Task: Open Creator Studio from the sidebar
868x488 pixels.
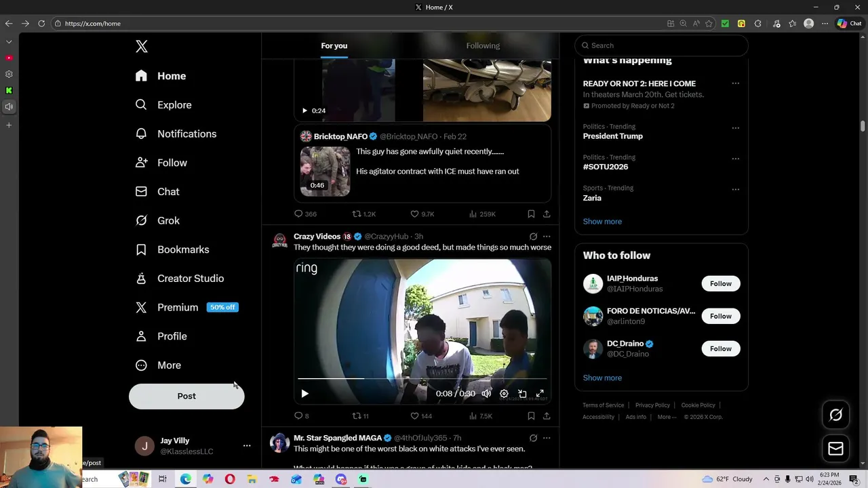Action: [180, 279]
